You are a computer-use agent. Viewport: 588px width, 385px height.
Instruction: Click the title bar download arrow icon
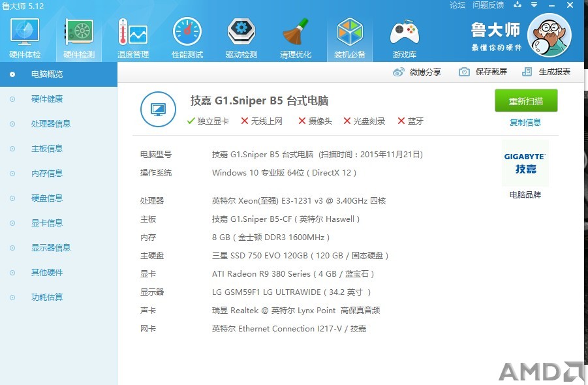point(518,5)
